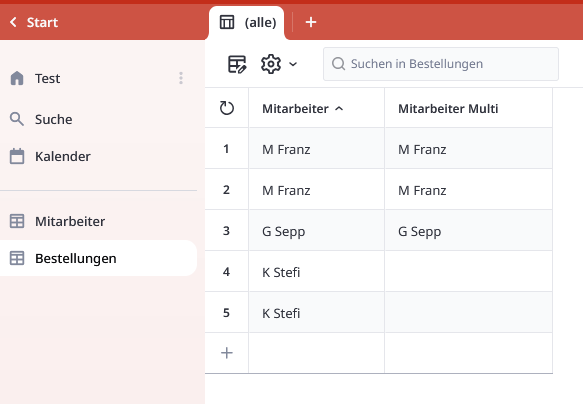Switch to the (alle) view tab
Screen dimensions: 583x404
pyautogui.click(x=247, y=22)
